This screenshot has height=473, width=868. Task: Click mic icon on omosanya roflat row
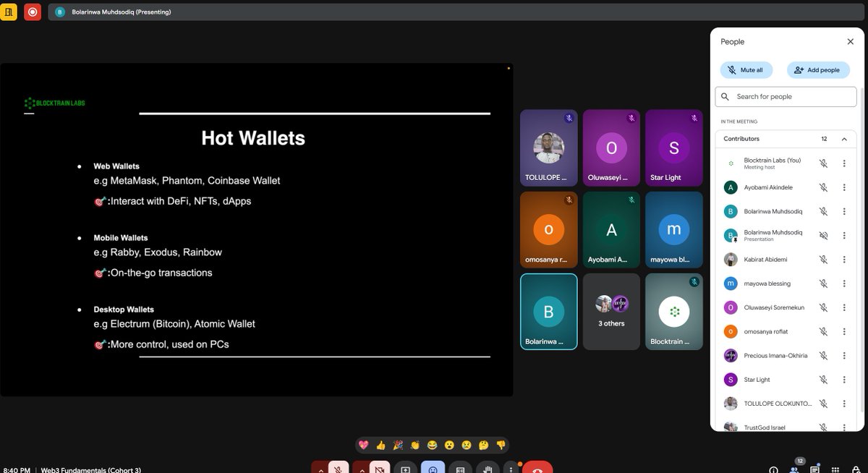click(823, 331)
